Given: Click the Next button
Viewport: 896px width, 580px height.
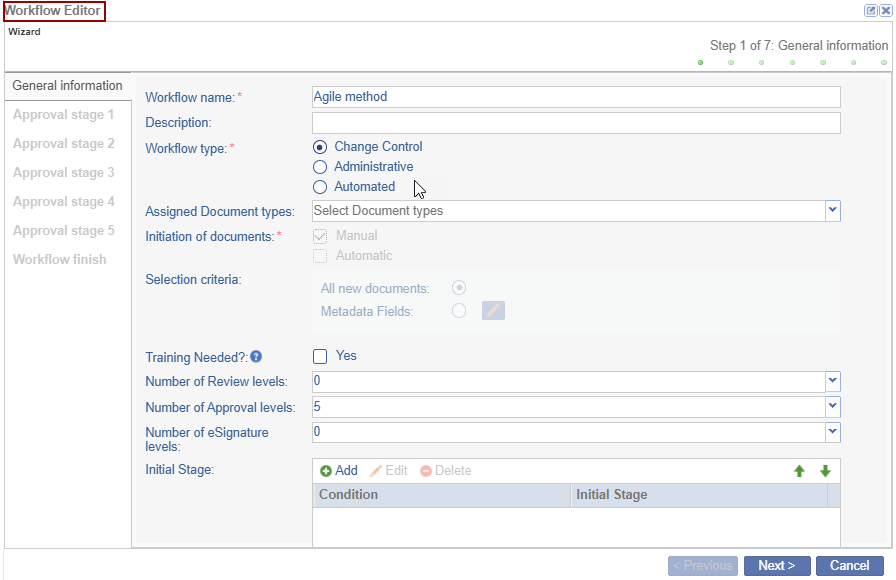Looking at the screenshot, I should 776,566.
